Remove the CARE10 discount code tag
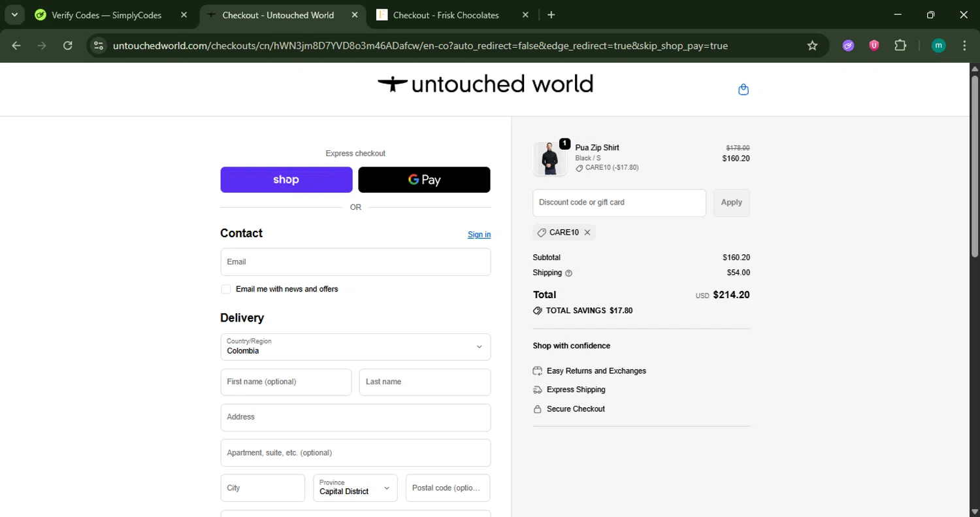This screenshot has height=517, width=980. pyautogui.click(x=587, y=233)
